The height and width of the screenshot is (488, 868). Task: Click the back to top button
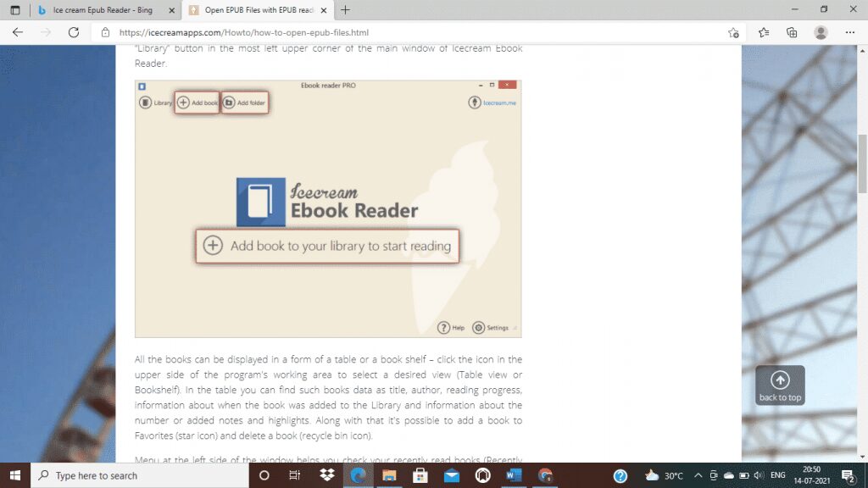coord(780,385)
